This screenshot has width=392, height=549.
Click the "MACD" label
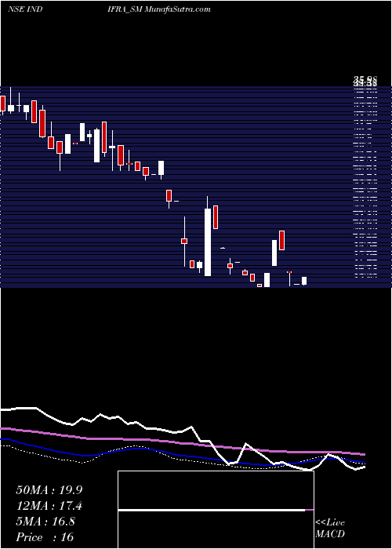[330, 534]
